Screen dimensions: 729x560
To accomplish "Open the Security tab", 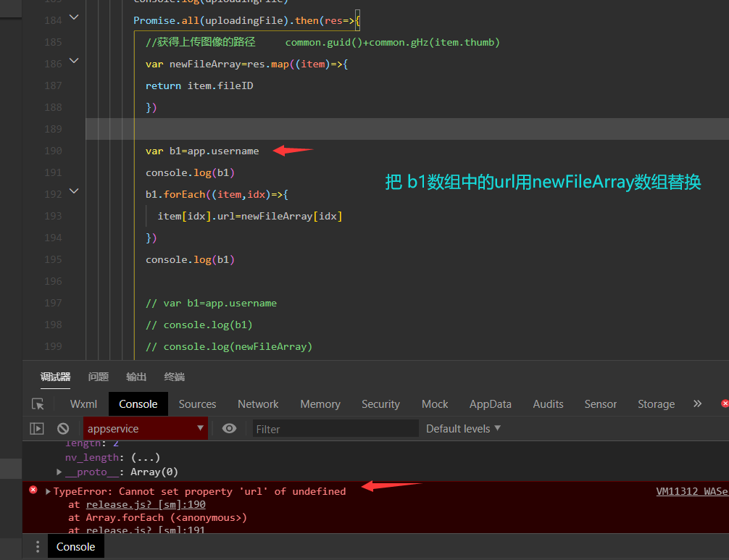I will (x=380, y=404).
